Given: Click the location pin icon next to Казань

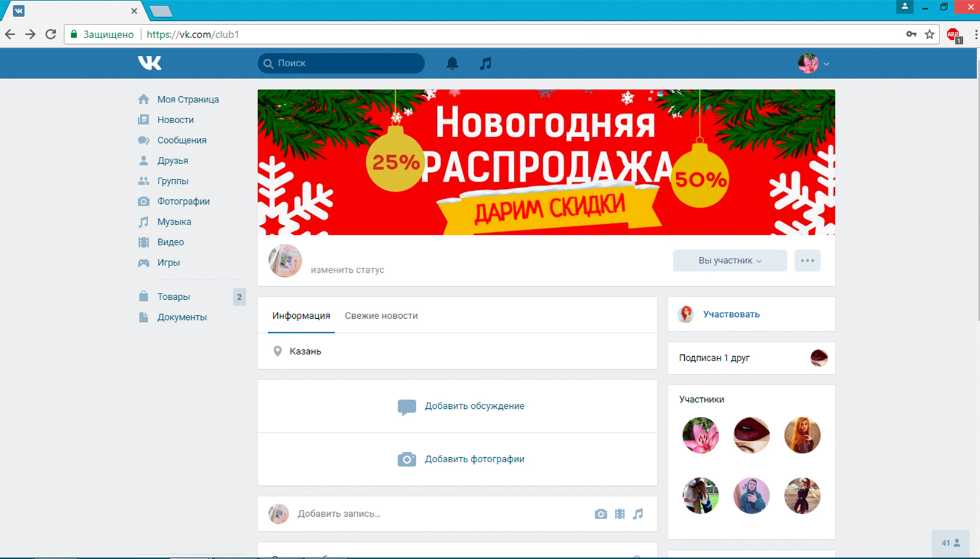Looking at the screenshot, I should click(x=277, y=351).
